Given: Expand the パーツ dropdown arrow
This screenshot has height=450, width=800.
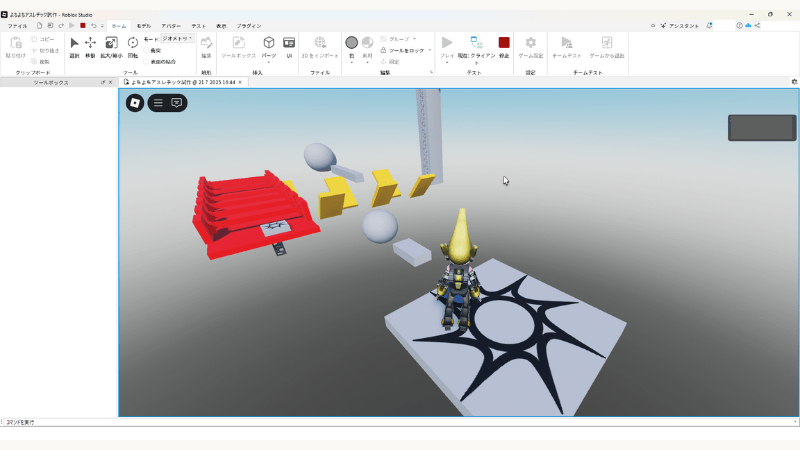Looking at the screenshot, I should coord(269,63).
